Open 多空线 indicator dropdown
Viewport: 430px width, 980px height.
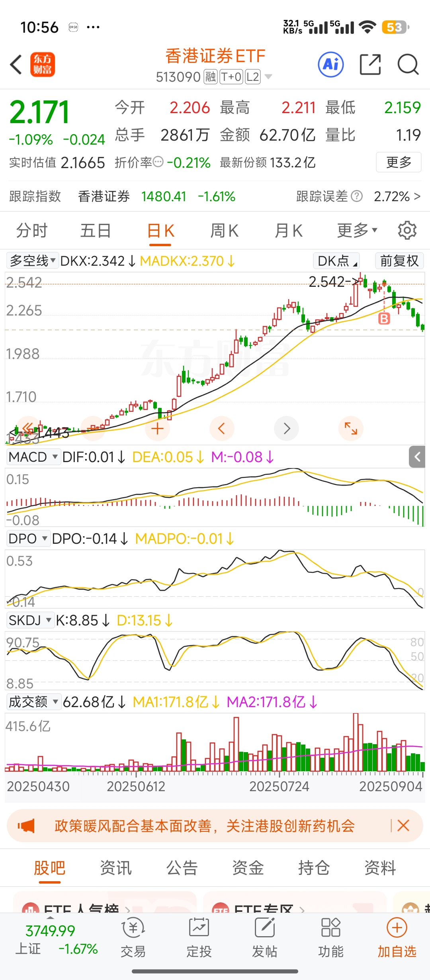click(x=33, y=261)
